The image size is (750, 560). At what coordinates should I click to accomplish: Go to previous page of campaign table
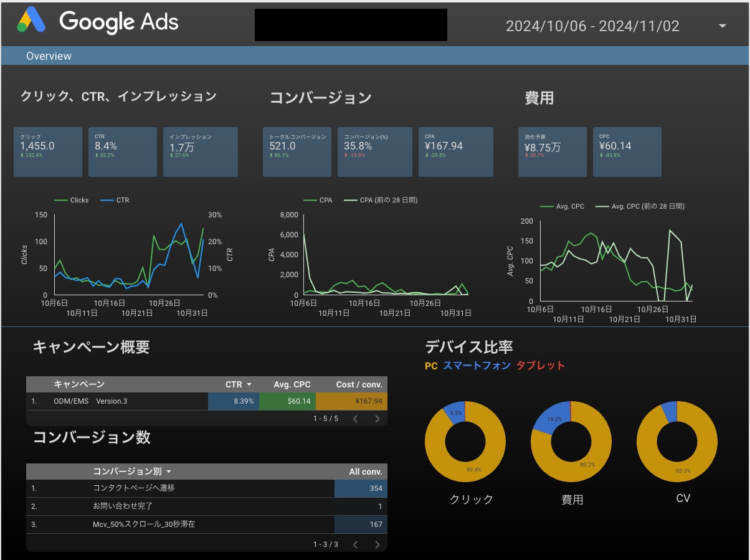click(x=355, y=419)
